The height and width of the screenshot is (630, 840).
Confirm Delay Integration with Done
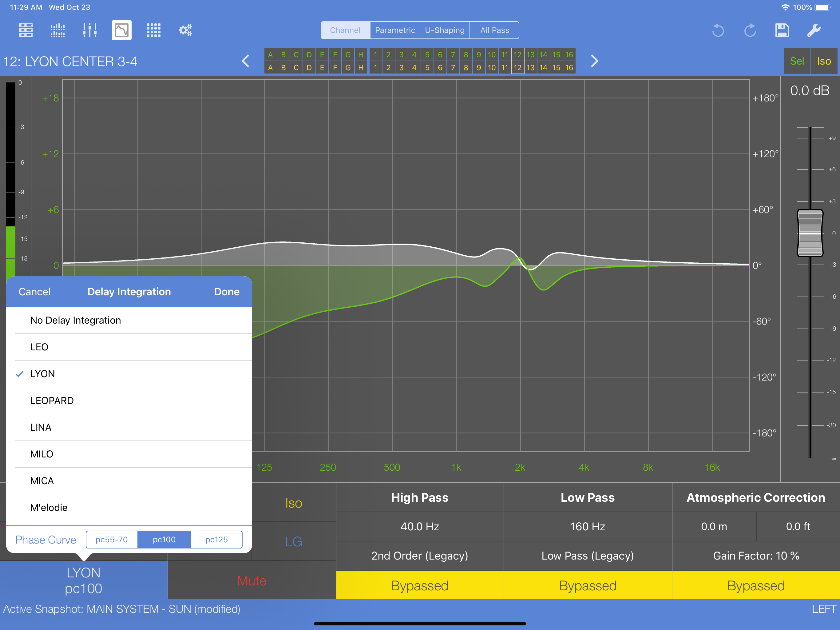(227, 292)
